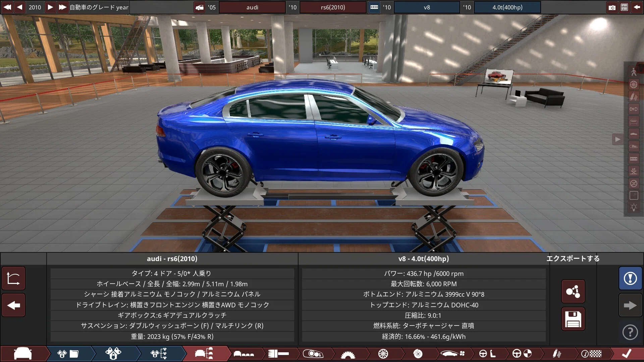Select the パワー: 436.7 hp /6000 rpm row

424,274
